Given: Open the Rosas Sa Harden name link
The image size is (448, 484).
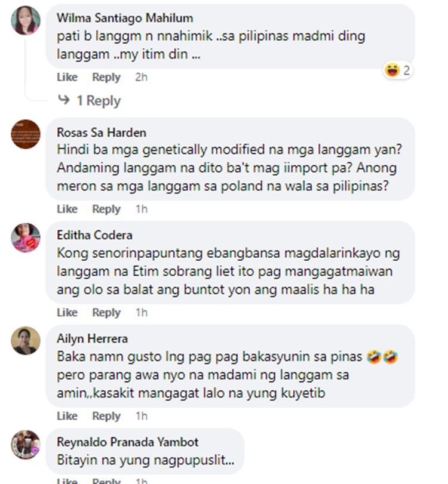Looking at the screenshot, I should click(x=102, y=132).
